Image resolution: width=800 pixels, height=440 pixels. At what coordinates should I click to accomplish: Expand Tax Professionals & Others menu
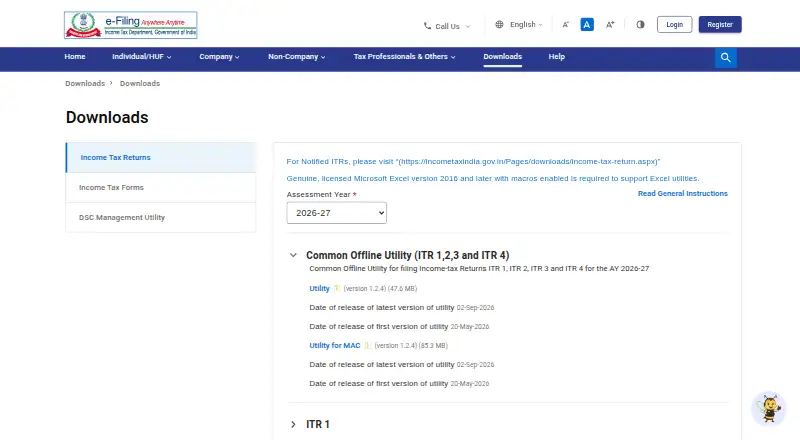pyautogui.click(x=405, y=57)
